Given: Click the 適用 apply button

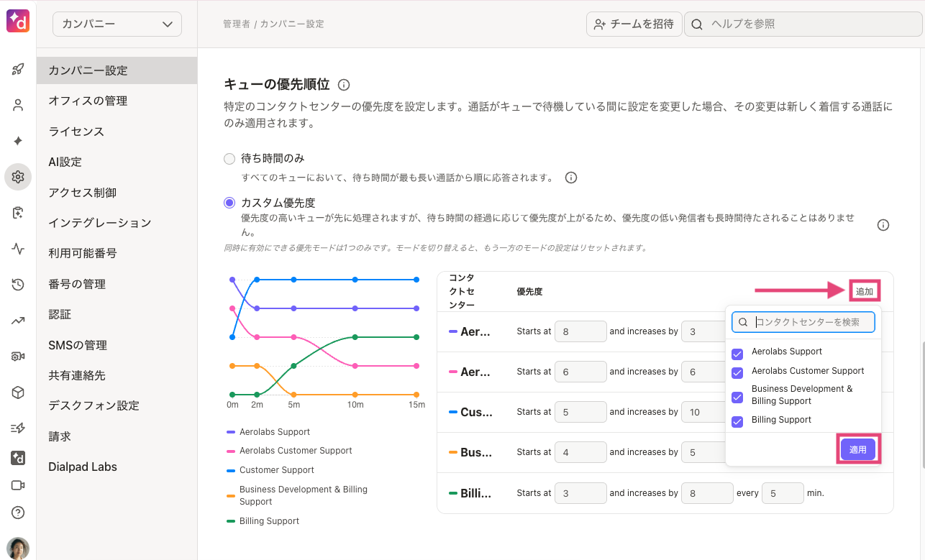Looking at the screenshot, I should click(858, 450).
